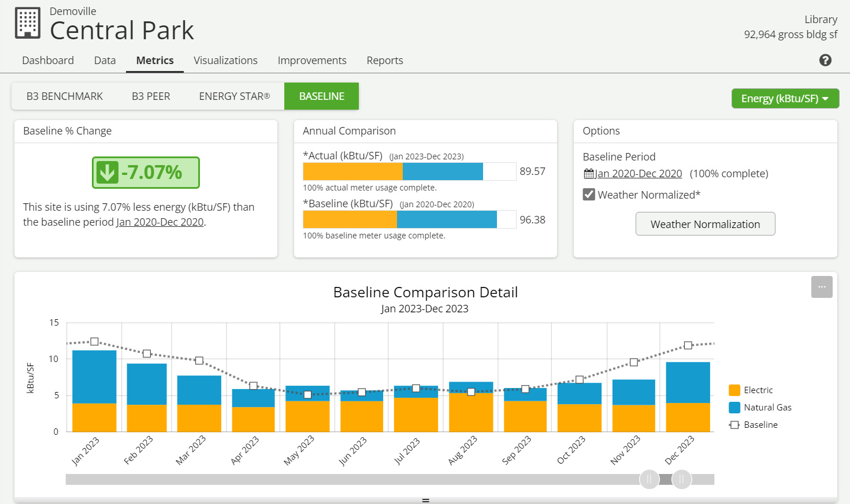
Task: Open the Jan 2020-Dec 2020 link in Options
Action: [x=639, y=174]
